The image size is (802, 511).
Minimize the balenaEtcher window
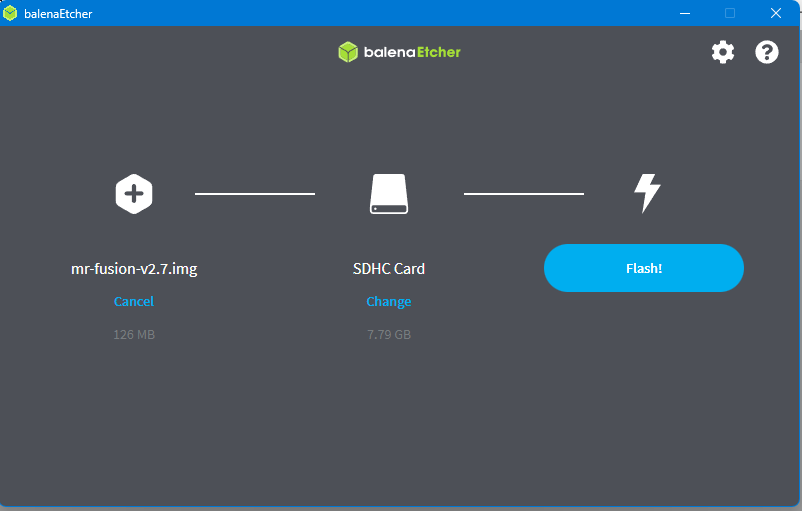click(x=685, y=13)
